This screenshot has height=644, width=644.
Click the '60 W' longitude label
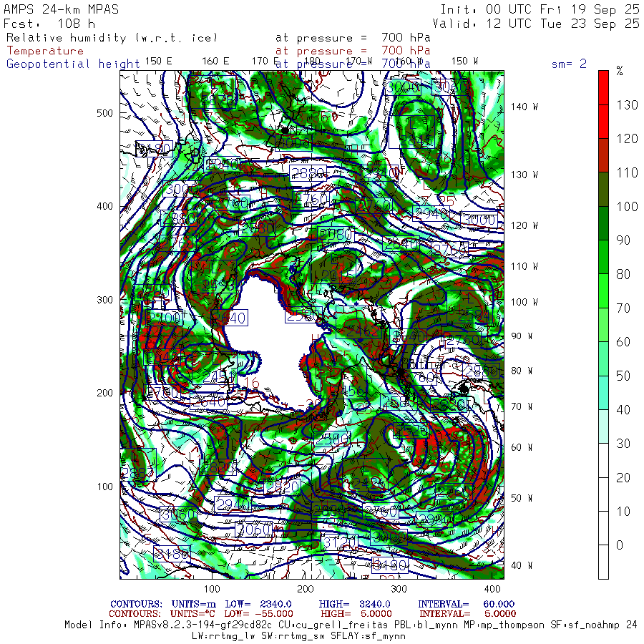pos(522,448)
